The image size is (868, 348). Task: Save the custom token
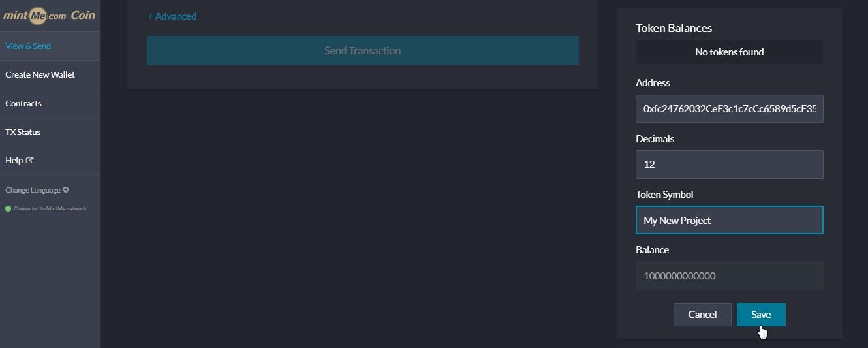[x=761, y=315]
